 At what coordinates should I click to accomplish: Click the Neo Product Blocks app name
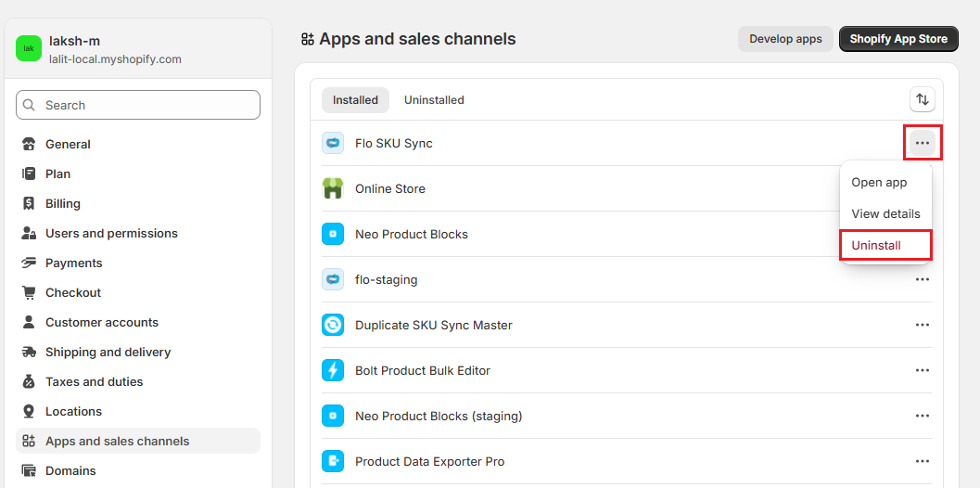[412, 234]
